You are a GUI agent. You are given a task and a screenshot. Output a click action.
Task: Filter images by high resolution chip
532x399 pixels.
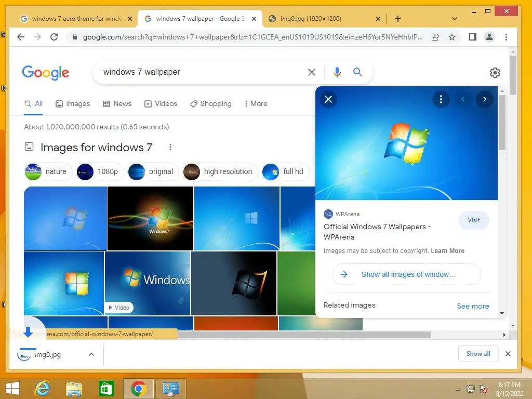[220, 171]
